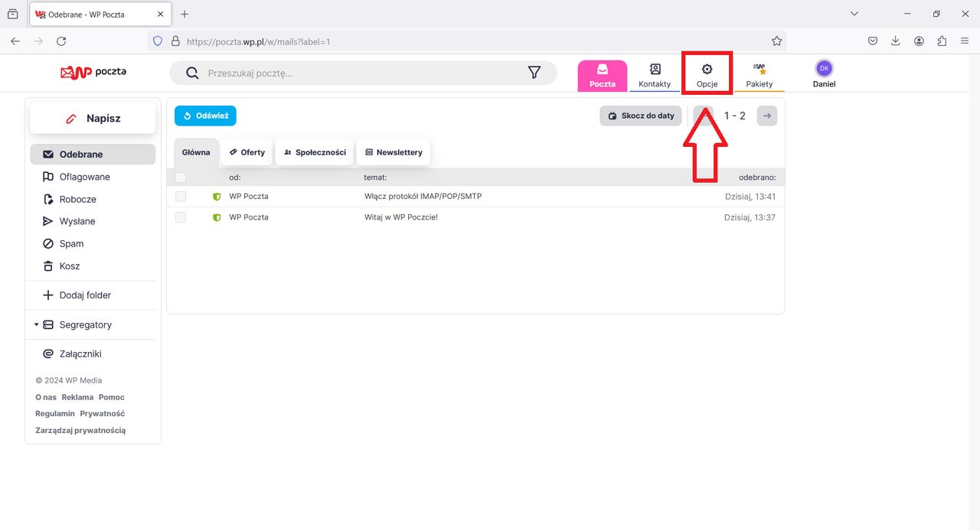Switch to the Oferty tab
This screenshot has height=531, width=980.
pyautogui.click(x=247, y=152)
